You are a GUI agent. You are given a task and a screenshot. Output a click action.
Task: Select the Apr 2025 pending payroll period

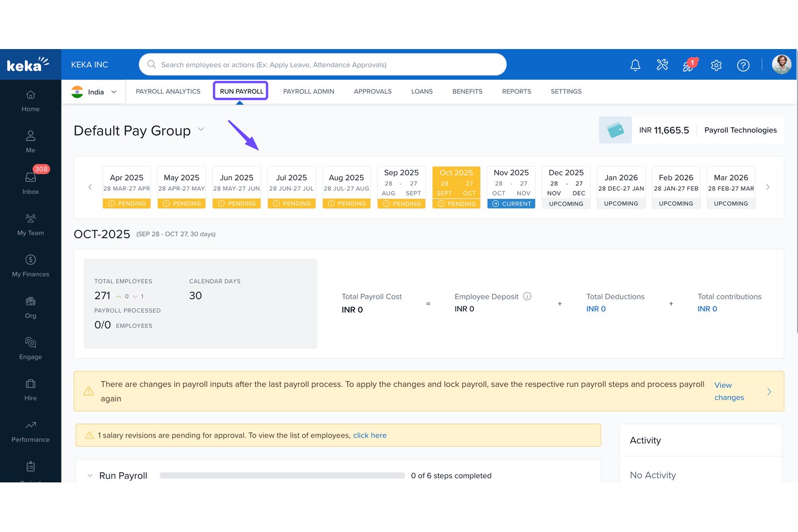pyautogui.click(x=127, y=188)
